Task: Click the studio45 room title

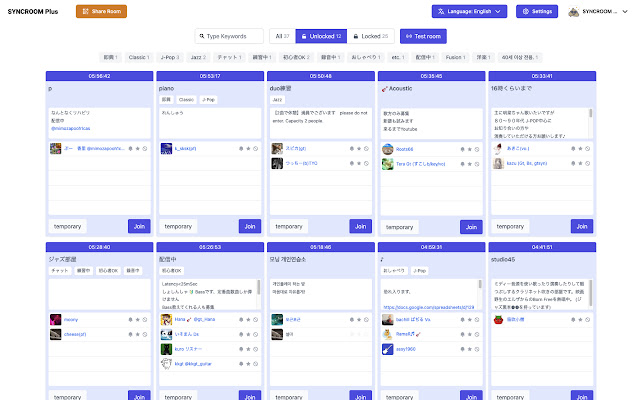Action: (503, 259)
